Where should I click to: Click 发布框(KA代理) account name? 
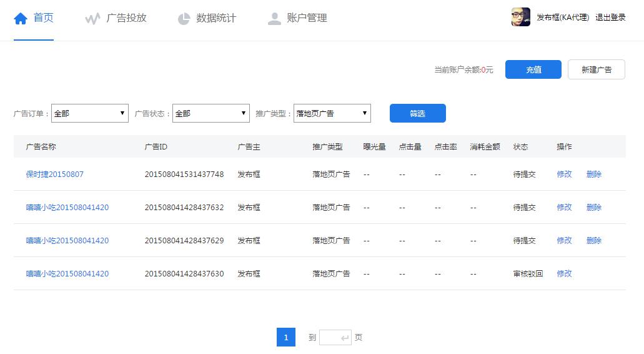click(563, 18)
